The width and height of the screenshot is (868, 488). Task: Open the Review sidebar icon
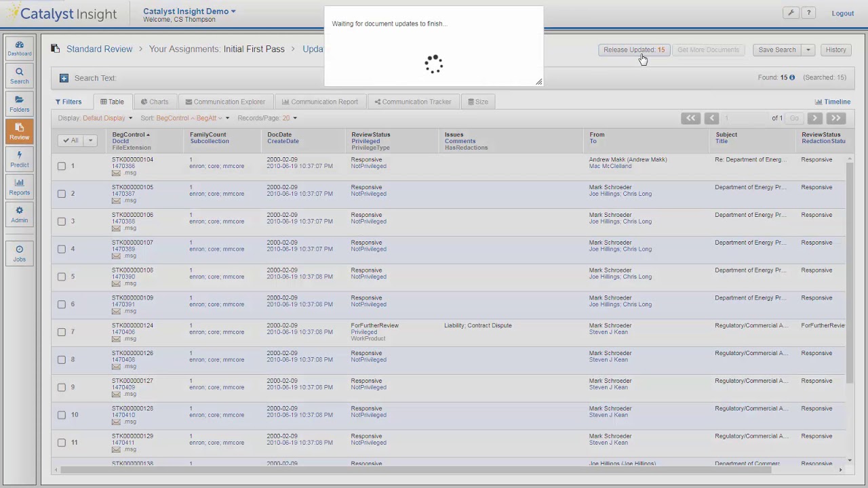click(x=19, y=131)
